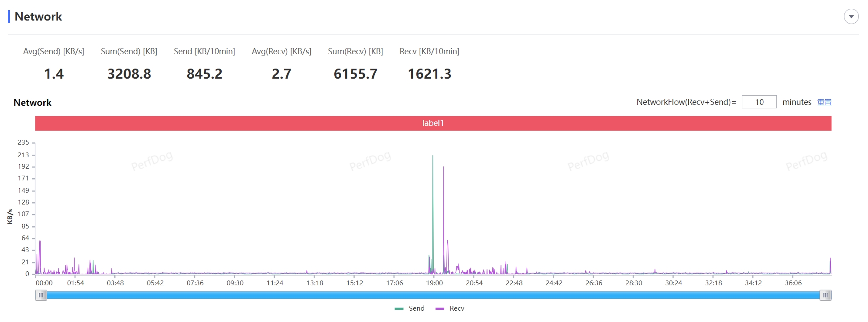The width and height of the screenshot is (868, 322).
Task: Click the 重置 reset link
Action: [x=824, y=102]
